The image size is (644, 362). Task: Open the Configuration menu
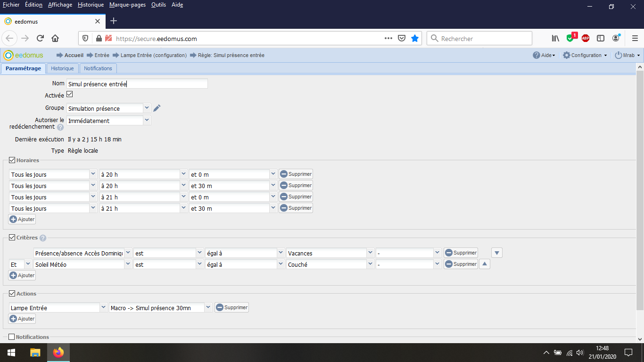coord(586,55)
